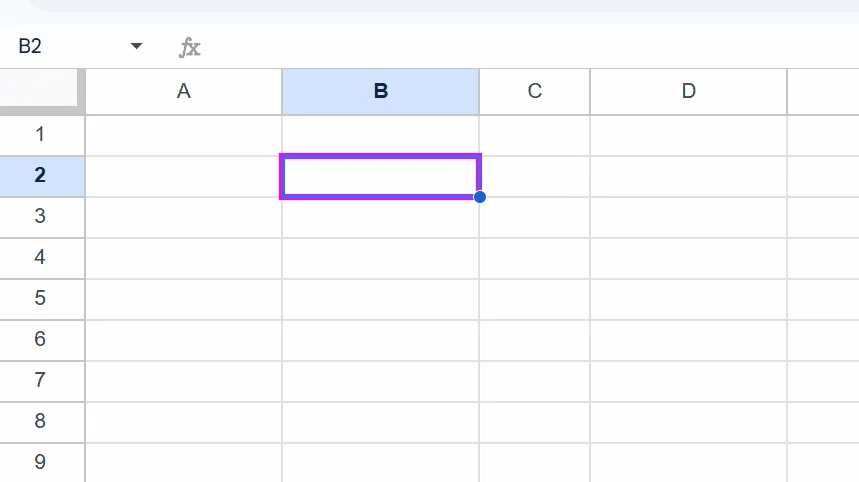Image resolution: width=859 pixels, height=482 pixels.
Task: Click the highlighted cell B2
Action: coord(381,176)
